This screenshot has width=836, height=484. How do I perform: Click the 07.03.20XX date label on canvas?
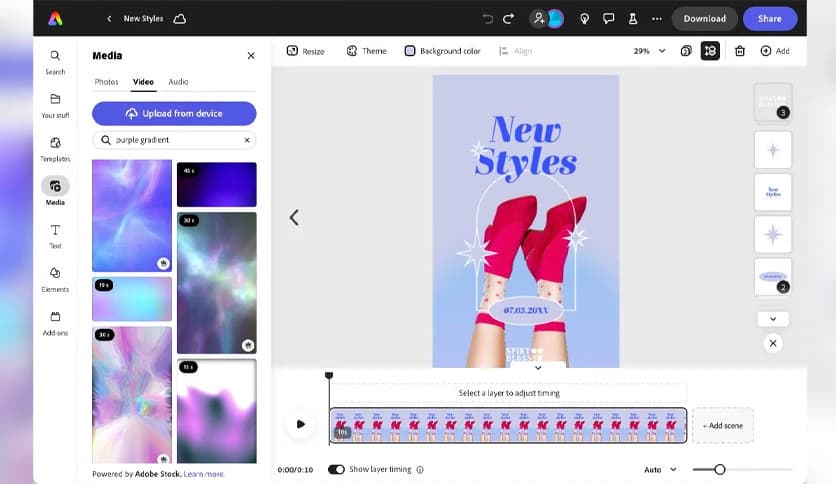526,310
